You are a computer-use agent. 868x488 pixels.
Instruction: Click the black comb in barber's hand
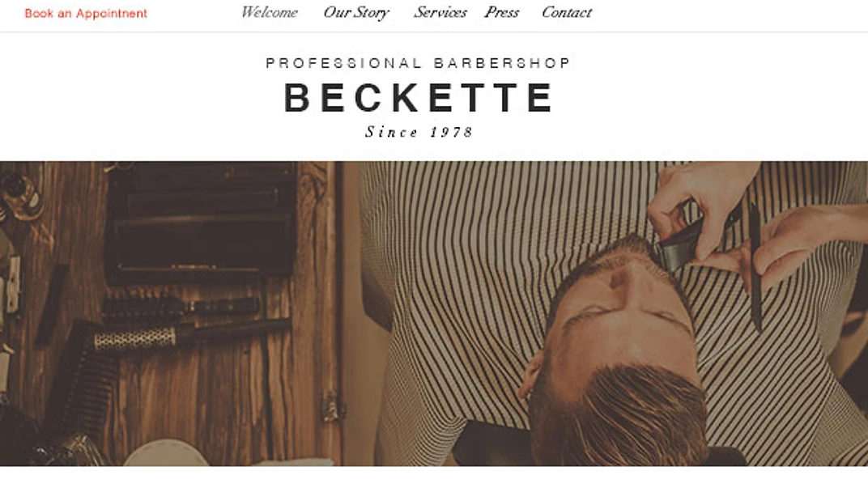click(x=755, y=265)
